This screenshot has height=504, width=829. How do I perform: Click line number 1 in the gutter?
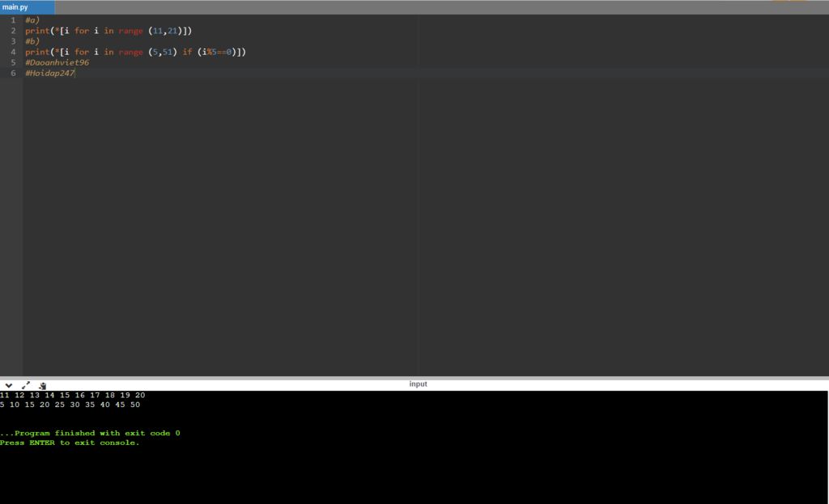[13, 20]
